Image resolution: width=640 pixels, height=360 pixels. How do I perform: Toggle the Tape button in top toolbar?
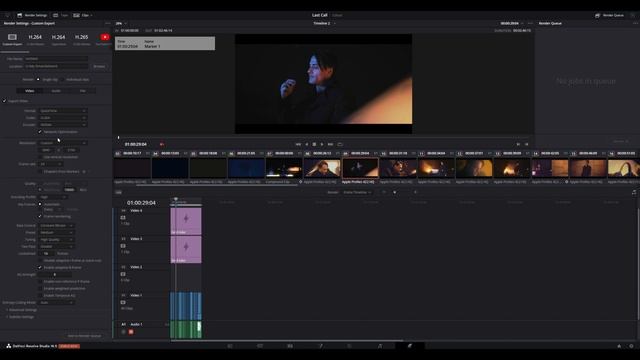pyautogui.click(x=60, y=15)
